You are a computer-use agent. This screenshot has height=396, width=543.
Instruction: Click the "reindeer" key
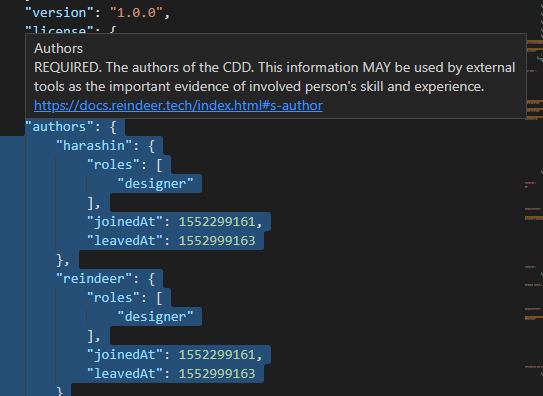[x=95, y=279]
